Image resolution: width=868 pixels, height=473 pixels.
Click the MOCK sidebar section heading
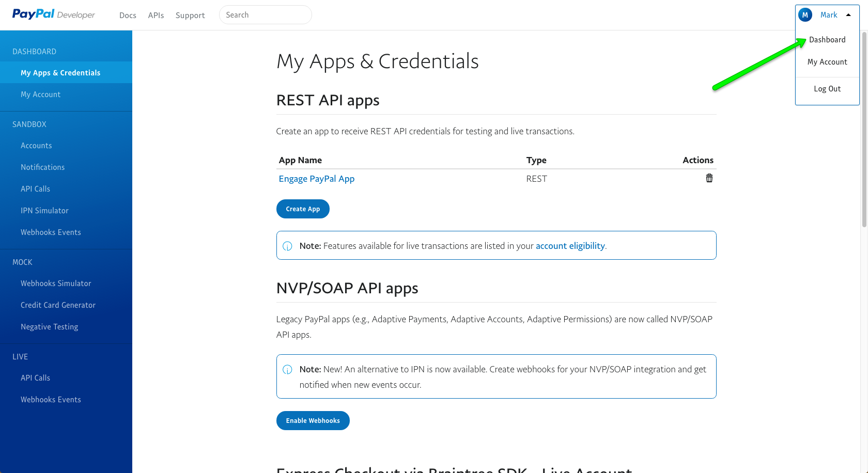22,262
